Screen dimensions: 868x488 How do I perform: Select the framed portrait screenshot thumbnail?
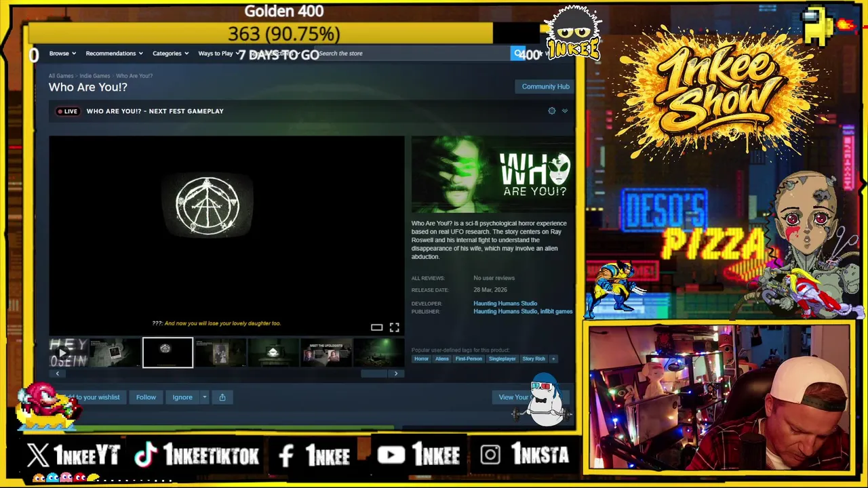coord(220,352)
